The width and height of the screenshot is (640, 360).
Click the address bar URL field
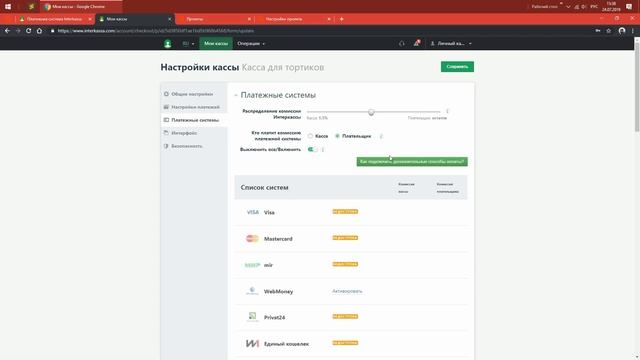pos(318,31)
